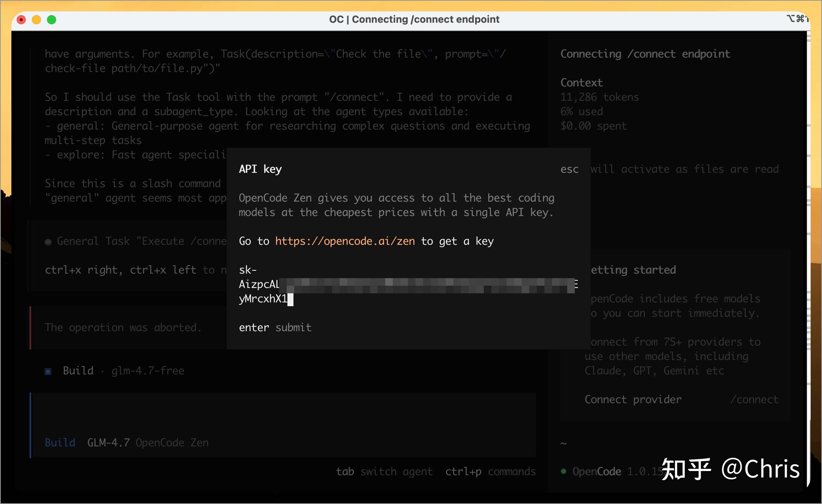822x504 pixels.
Task: Click the green OpenCode status dot
Action: 563,471
